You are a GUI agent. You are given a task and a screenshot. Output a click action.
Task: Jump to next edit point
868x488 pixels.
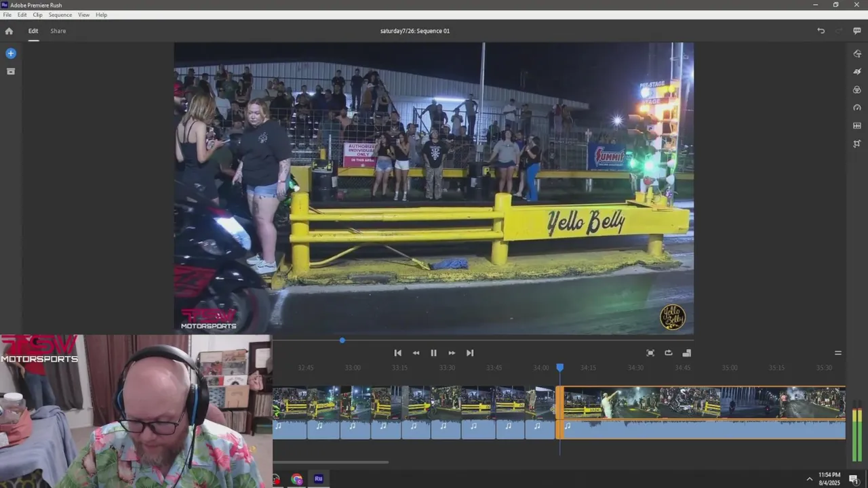pos(470,353)
